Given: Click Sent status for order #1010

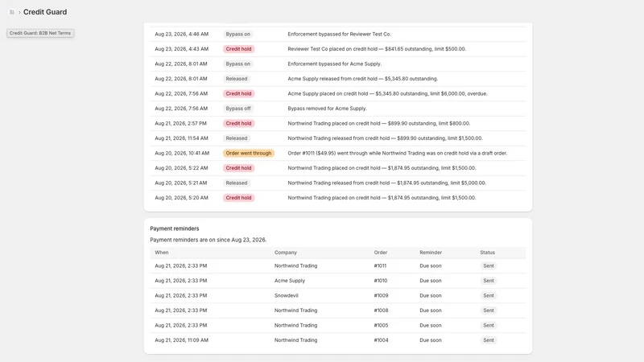Looking at the screenshot, I should click(x=489, y=281).
